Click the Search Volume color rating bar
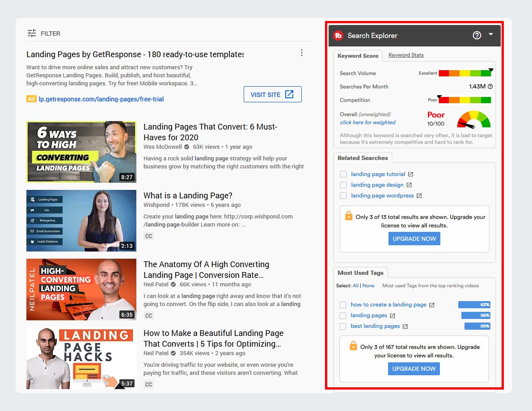Viewport: 532px width, 411px height. point(465,73)
